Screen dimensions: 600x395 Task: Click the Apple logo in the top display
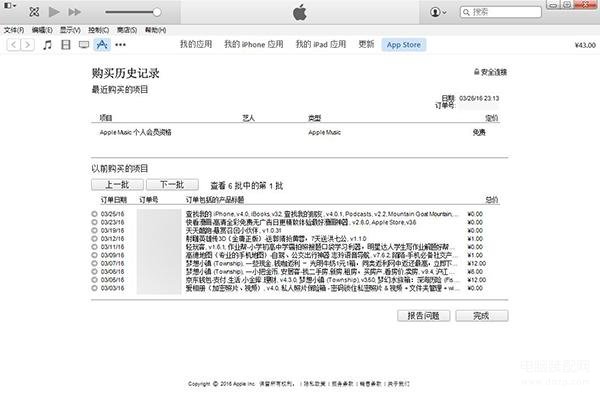coord(300,12)
